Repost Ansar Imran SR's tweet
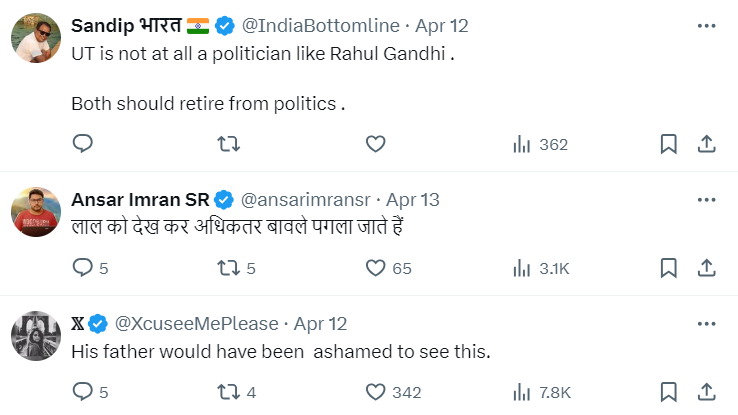738x415 pixels. pyautogui.click(x=228, y=268)
